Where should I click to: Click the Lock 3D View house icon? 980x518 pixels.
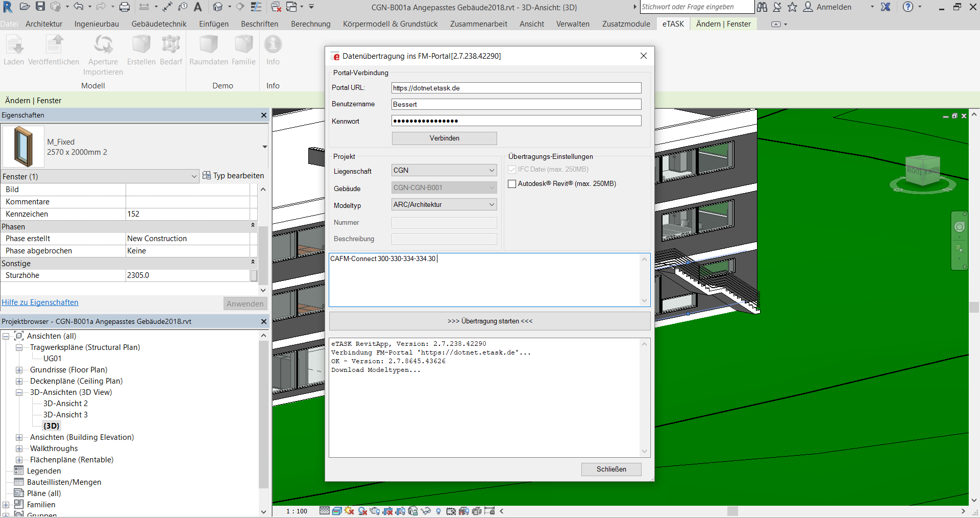(413, 511)
